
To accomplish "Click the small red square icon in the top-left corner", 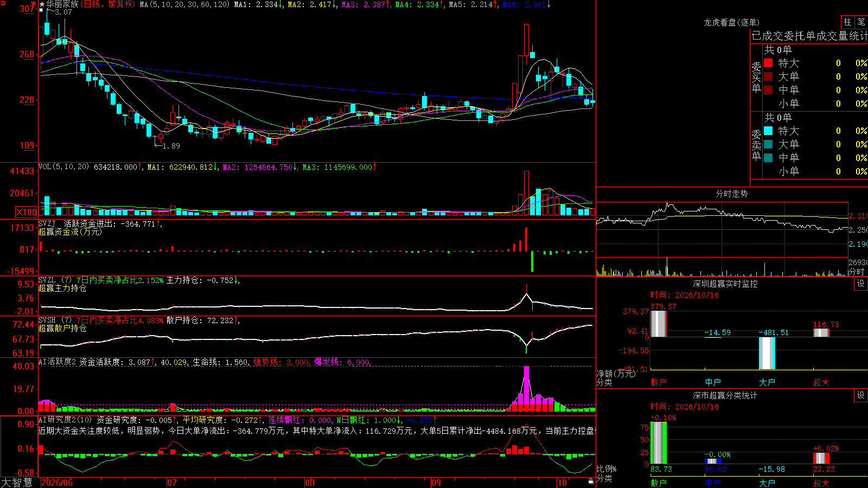I will point(4,3).
